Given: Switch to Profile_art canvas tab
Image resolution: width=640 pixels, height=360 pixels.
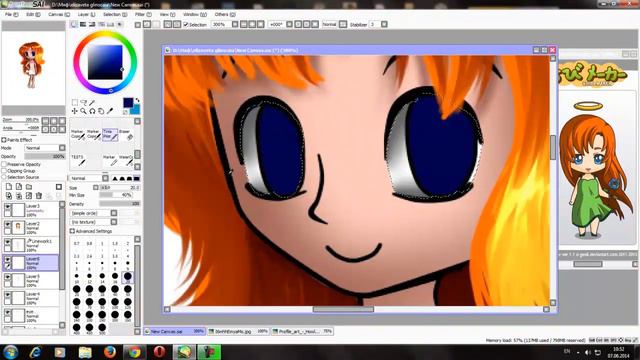Looking at the screenshot, I should (302, 331).
